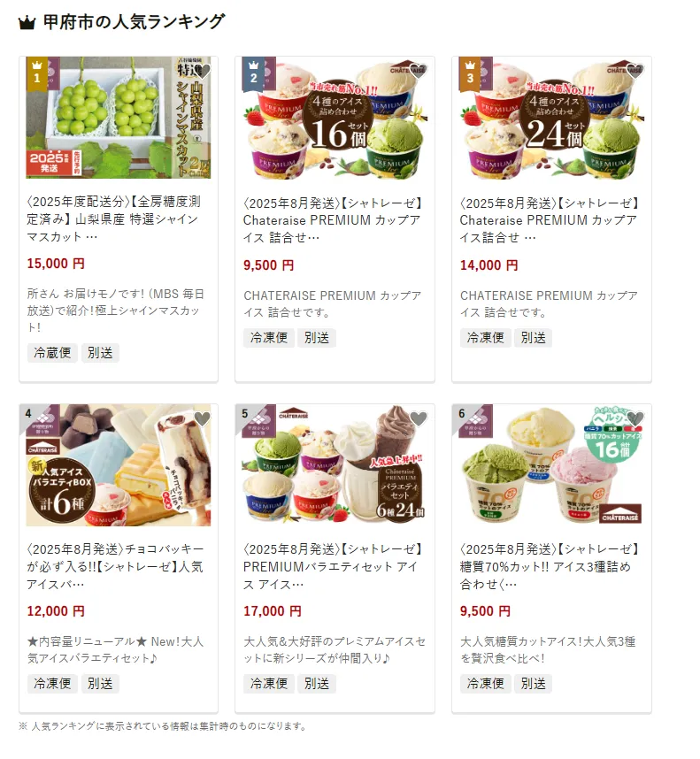Open the Shine Muscat grapes product image
The width and height of the screenshot is (700, 759).
click(x=118, y=118)
